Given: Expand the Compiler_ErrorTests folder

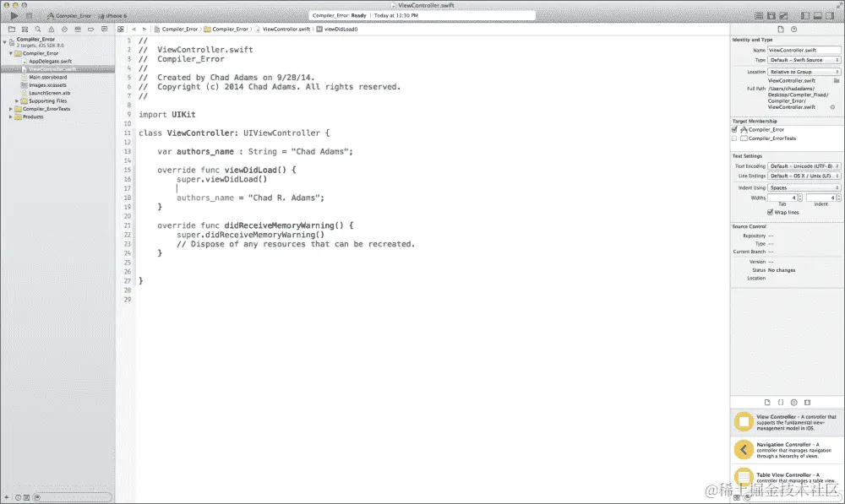Looking at the screenshot, I should 11,109.
